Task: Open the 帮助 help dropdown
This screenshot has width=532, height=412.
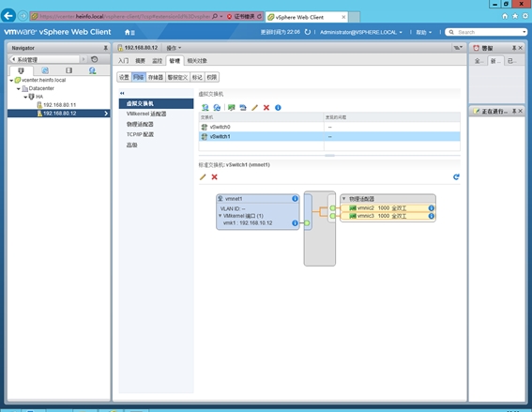Action: coord(424,32)
